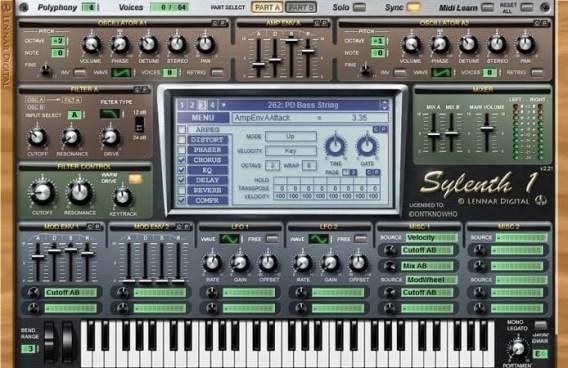Uncheck the CHORUS effect checkbox
The image size is (568, 368).
point(181,160)
